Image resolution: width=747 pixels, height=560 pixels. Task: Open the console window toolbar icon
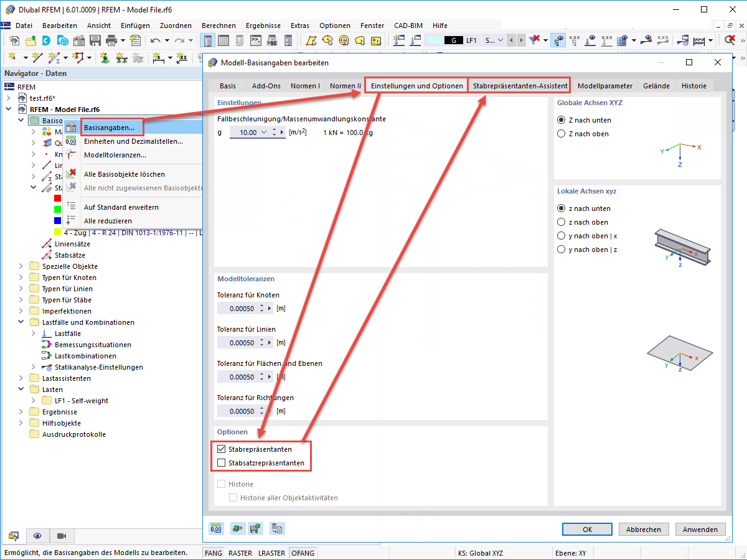(256, 40)
